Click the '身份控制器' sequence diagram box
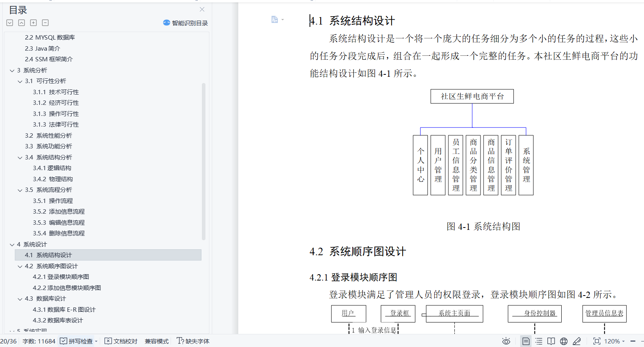This screenshot has height=347, width=644. (535, 313)
